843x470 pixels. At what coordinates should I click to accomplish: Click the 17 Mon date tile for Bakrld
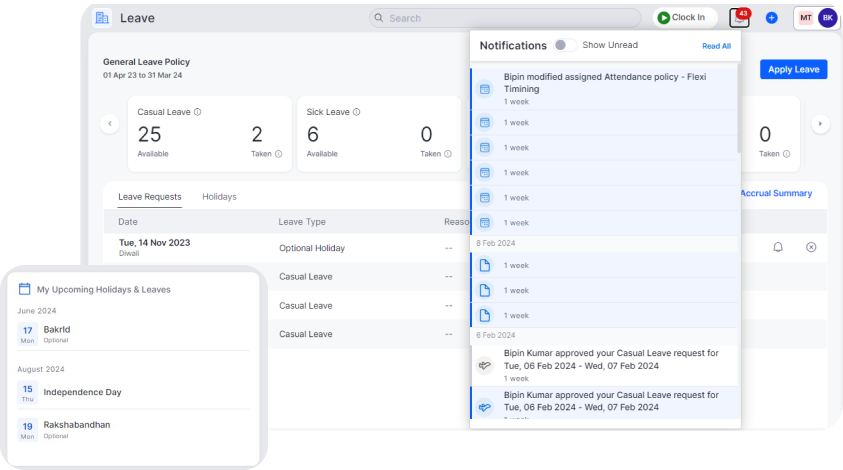(27, 334)
